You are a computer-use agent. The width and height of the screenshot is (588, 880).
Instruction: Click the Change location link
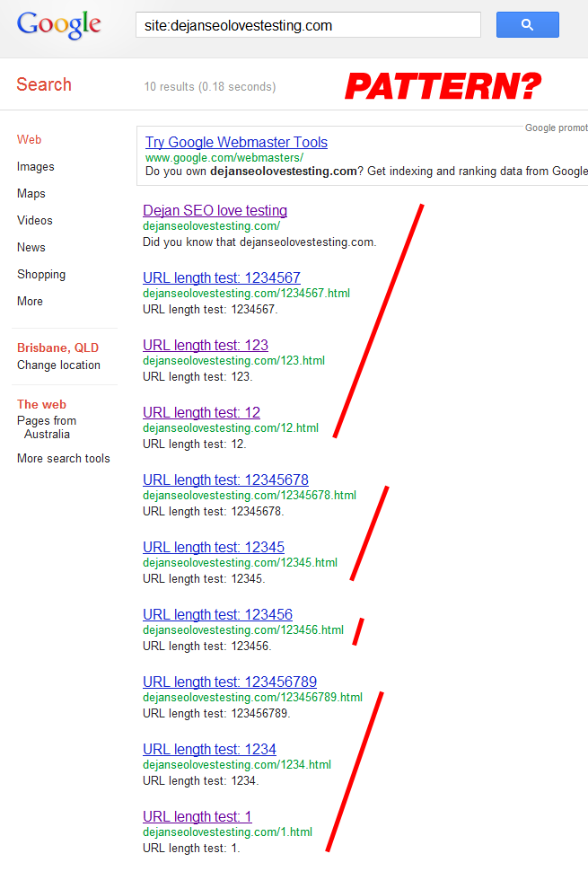[58, 365]
